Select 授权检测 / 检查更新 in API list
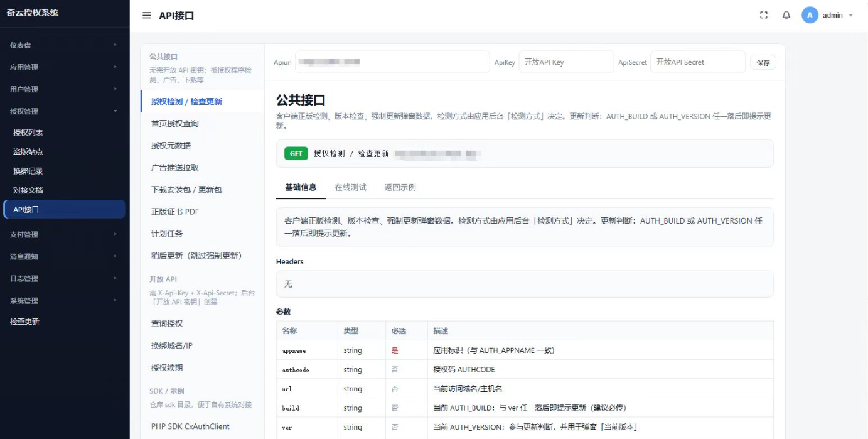Screen dimensions: 868x439 point(202,101)
